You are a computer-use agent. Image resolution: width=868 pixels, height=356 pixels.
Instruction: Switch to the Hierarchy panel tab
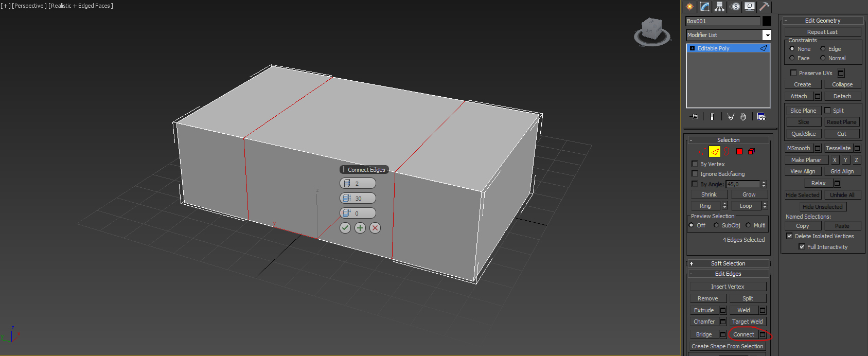pos(720,7)
